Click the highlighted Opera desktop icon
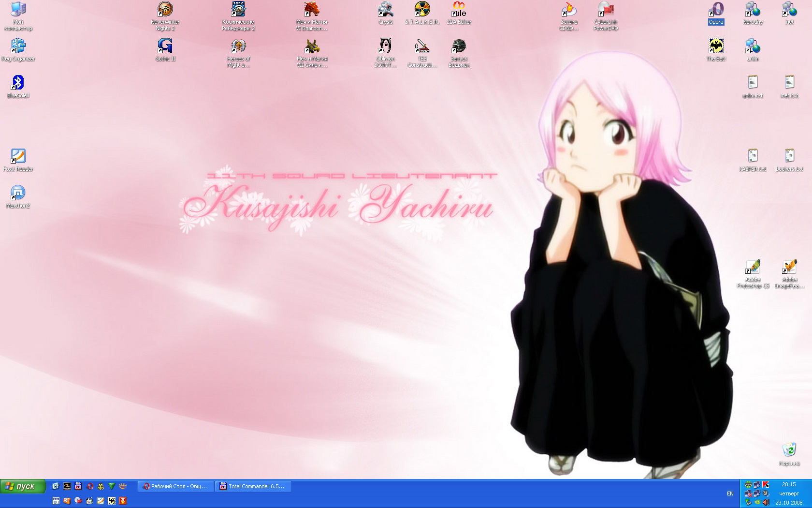 716,13
